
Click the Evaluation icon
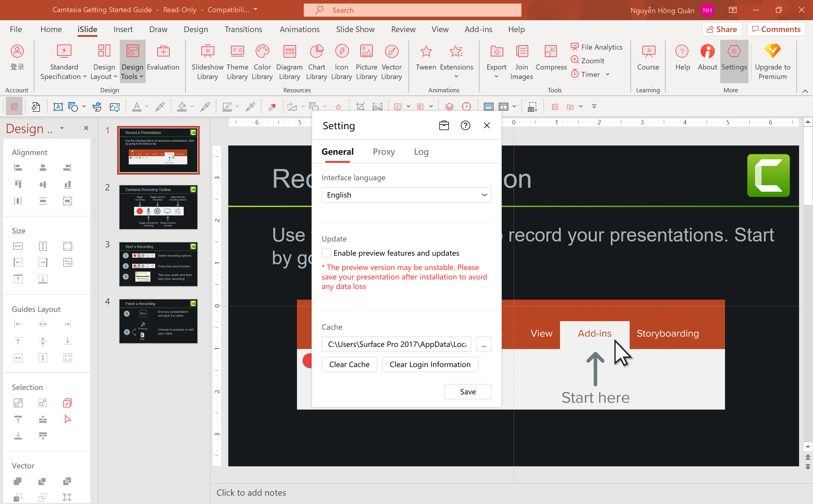163,57
